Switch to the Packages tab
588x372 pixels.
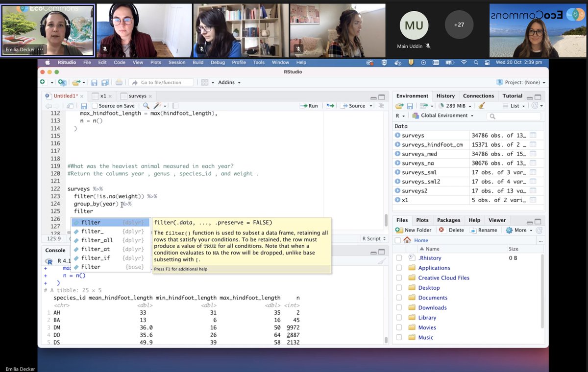(448, 220)
